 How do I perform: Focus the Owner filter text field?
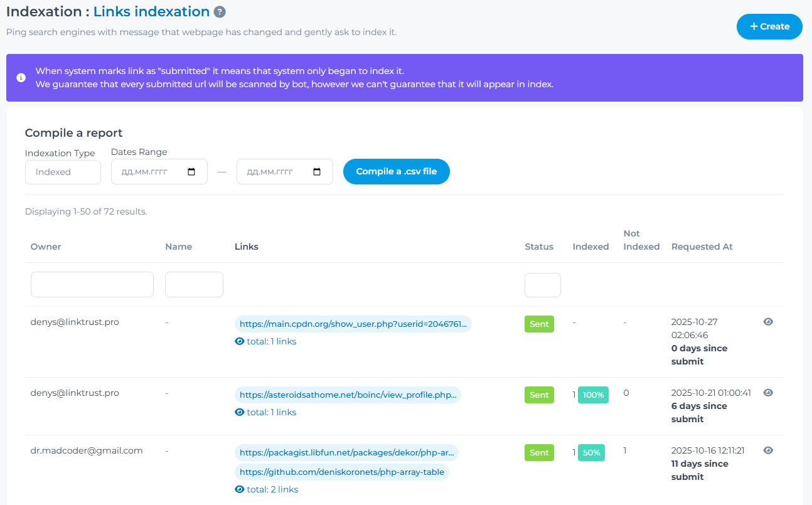(x=92, y=284)
